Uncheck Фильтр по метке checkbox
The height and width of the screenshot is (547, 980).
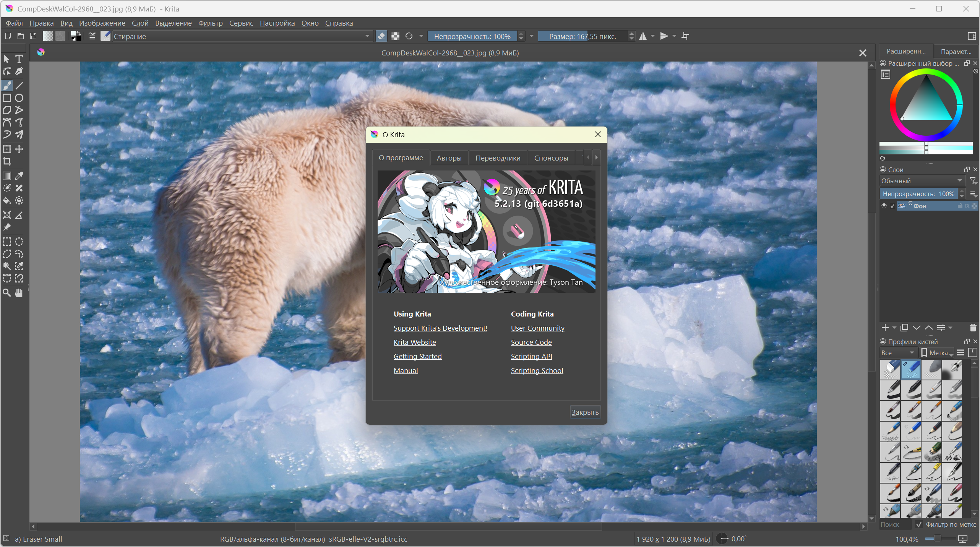tap(919, 524)
